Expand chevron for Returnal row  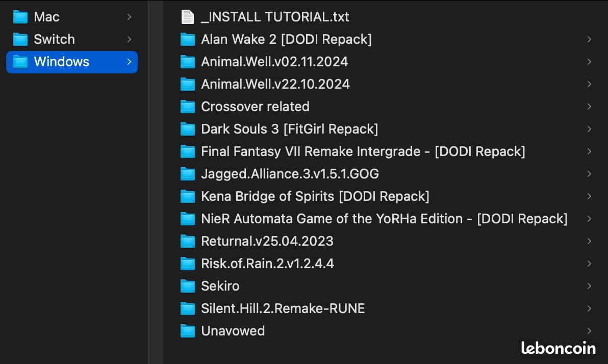pos(589,242)
